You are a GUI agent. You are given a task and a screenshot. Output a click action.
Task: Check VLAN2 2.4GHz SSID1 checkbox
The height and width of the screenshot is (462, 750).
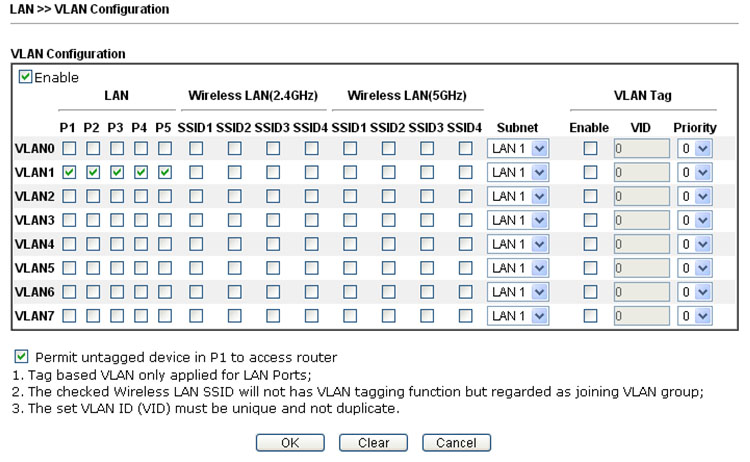click(x=196, y=196)
